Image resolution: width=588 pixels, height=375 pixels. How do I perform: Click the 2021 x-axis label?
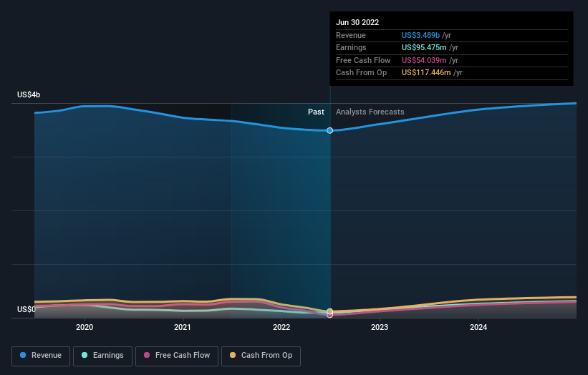click(x=182, y=327)
